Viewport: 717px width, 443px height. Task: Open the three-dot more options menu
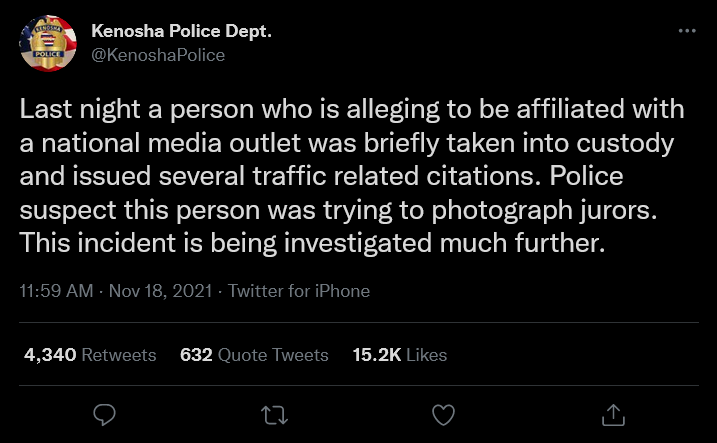coord(686,31)
